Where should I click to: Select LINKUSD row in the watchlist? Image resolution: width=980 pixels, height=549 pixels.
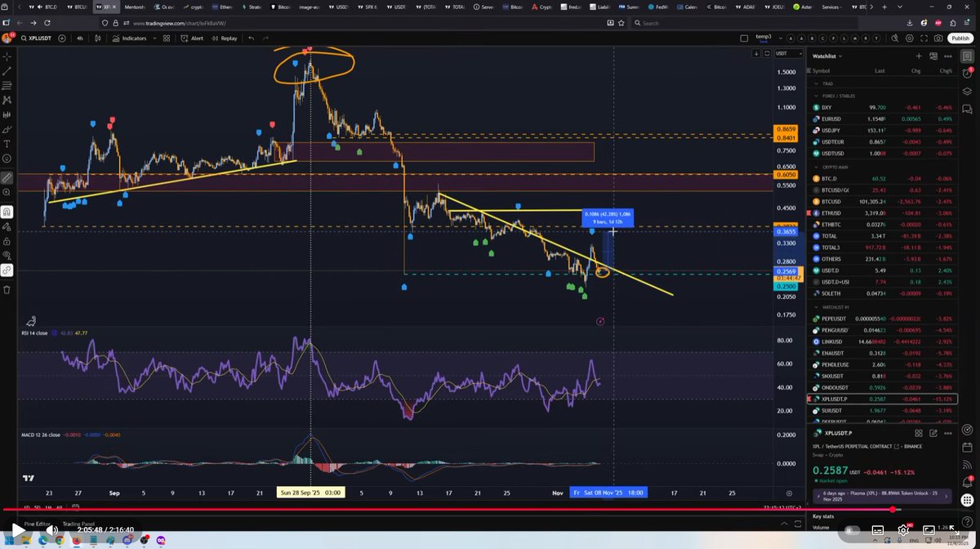(884, 341)
